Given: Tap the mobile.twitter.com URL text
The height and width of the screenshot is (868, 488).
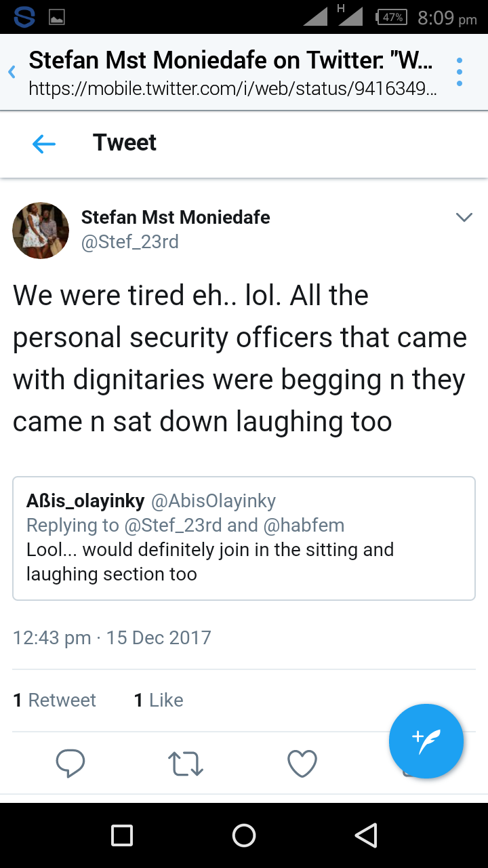Looking at the screenshot, I should pyautogui.click(x=232, y=89).
